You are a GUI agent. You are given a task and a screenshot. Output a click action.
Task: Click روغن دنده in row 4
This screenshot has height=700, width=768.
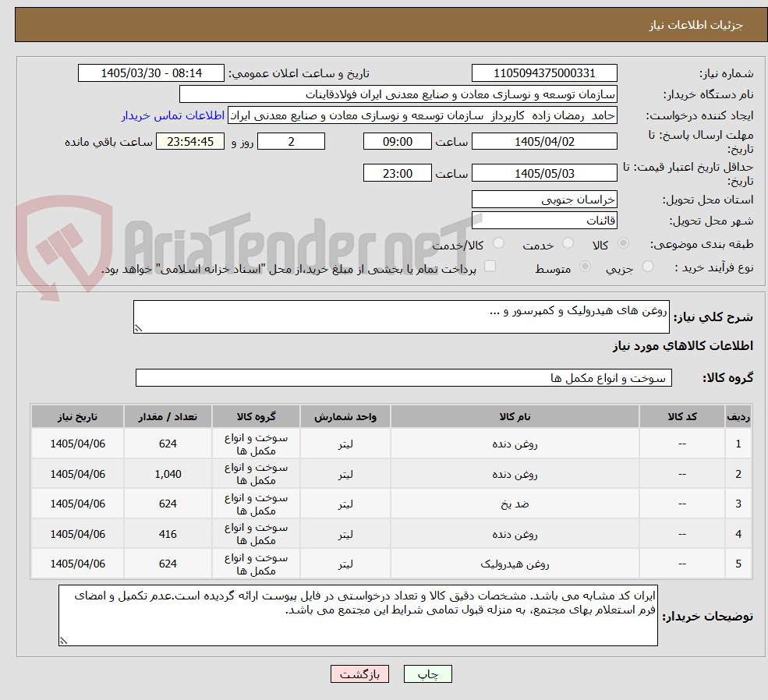coord(515,535)
